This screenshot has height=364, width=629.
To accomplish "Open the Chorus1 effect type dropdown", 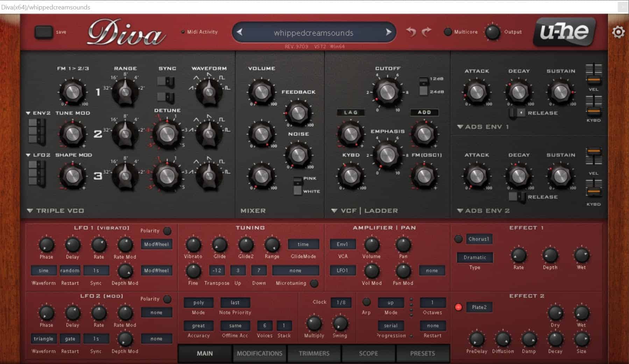I will [479, 239].
